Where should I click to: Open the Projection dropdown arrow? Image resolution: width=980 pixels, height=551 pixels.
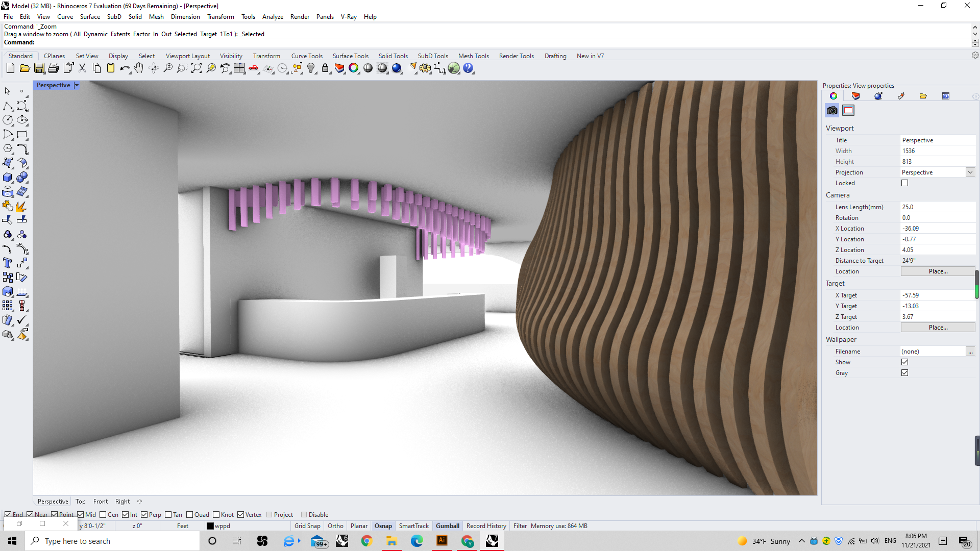[970, 172]
